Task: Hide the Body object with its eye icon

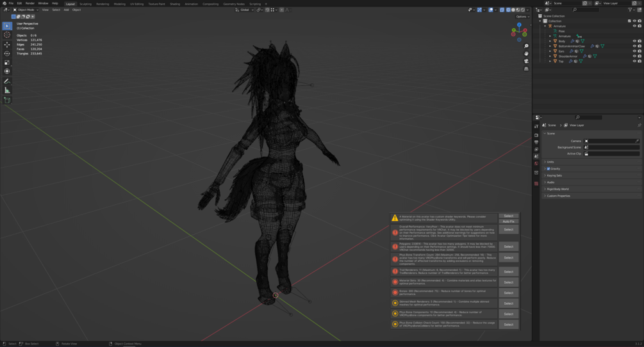Action: 634,41
